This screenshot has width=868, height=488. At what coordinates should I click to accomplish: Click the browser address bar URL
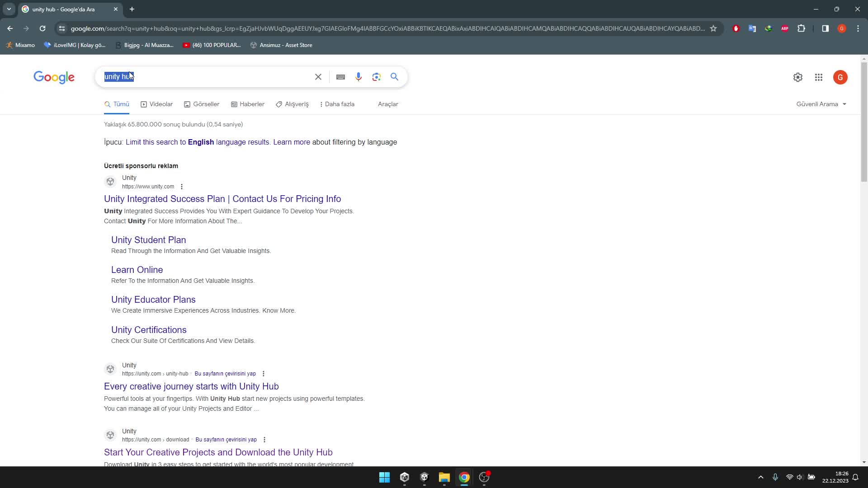pos(387,28)
